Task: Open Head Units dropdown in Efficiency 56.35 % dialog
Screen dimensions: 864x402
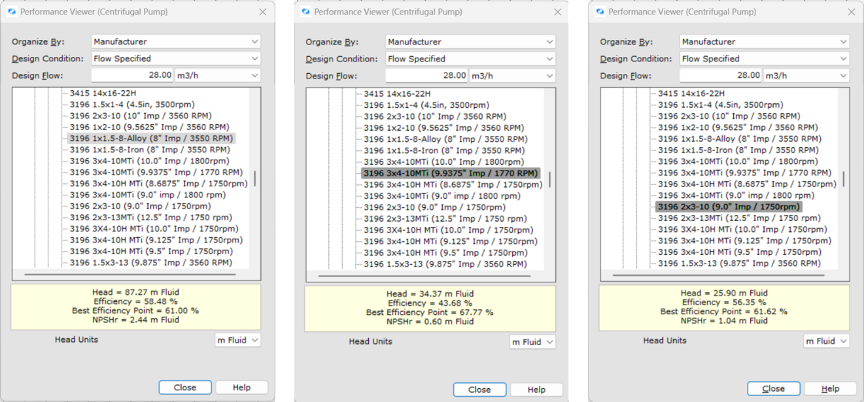Action: [826, 341]
